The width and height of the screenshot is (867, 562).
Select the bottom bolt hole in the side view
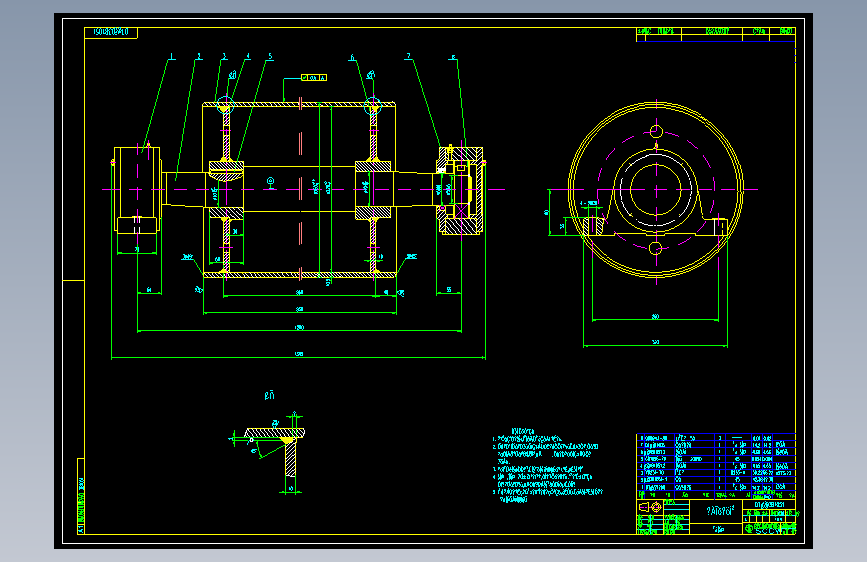[656, 248]
